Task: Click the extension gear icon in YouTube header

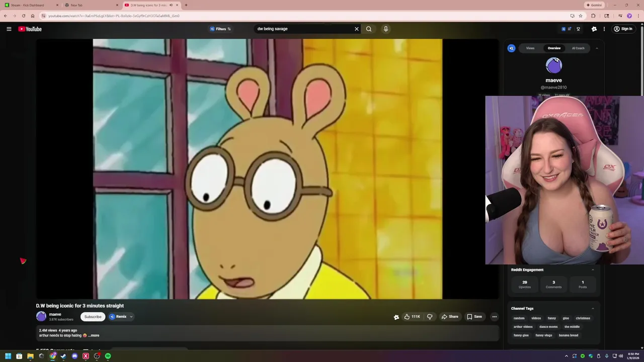Action: point(594,29)
